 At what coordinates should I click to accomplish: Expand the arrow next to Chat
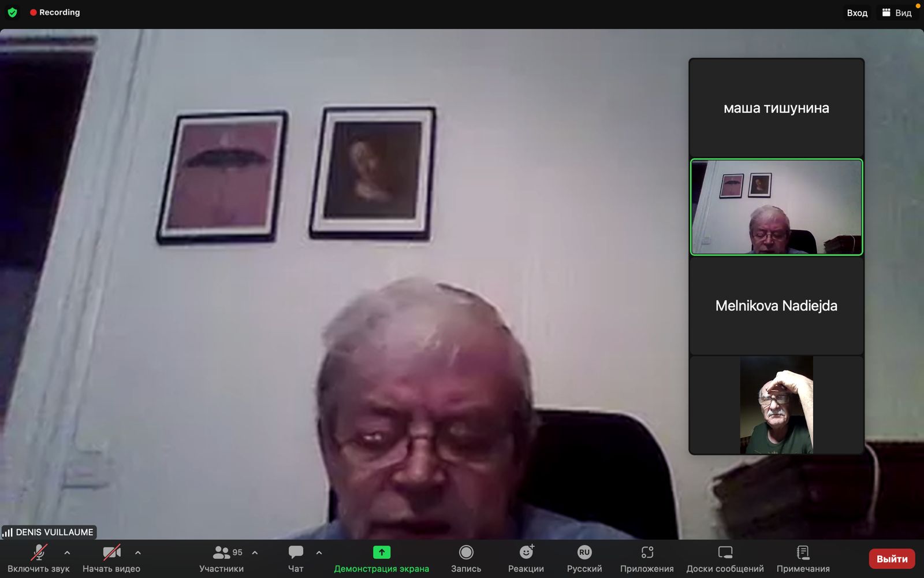click(x=319, y=553)
